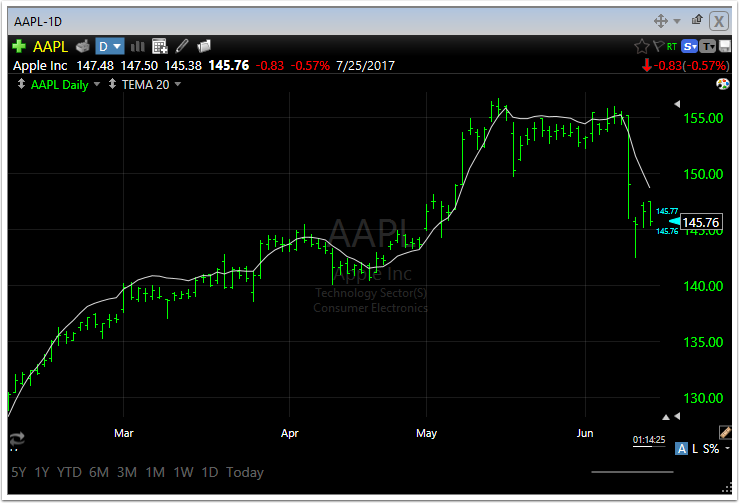The width and height of the screenshot is (739, 503).
Task: Click the window resize grip corner
Action: tap(727, 489)
